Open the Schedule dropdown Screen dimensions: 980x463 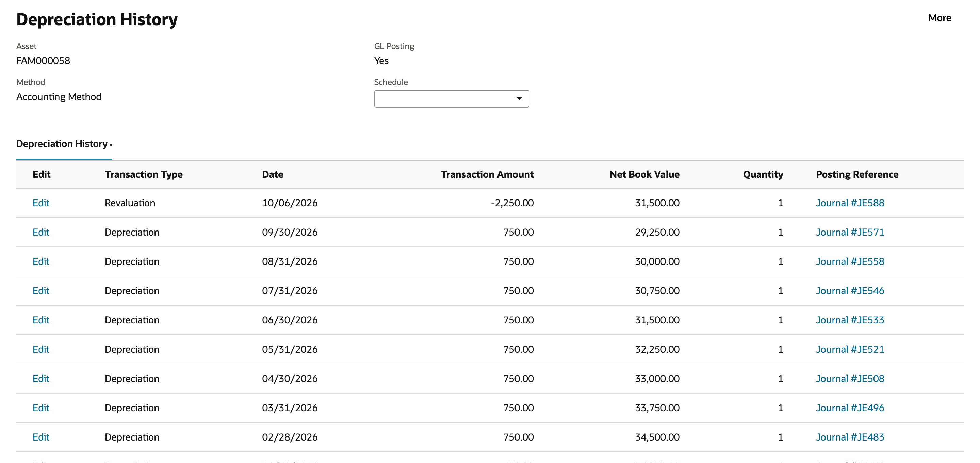click(451, 99)
